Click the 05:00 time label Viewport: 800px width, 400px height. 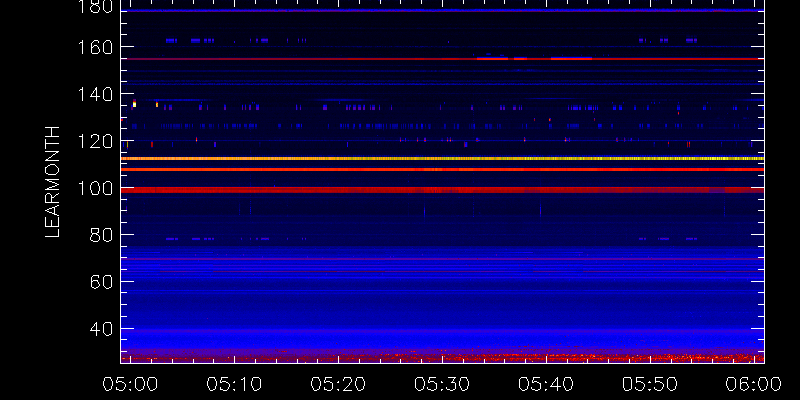131,384
